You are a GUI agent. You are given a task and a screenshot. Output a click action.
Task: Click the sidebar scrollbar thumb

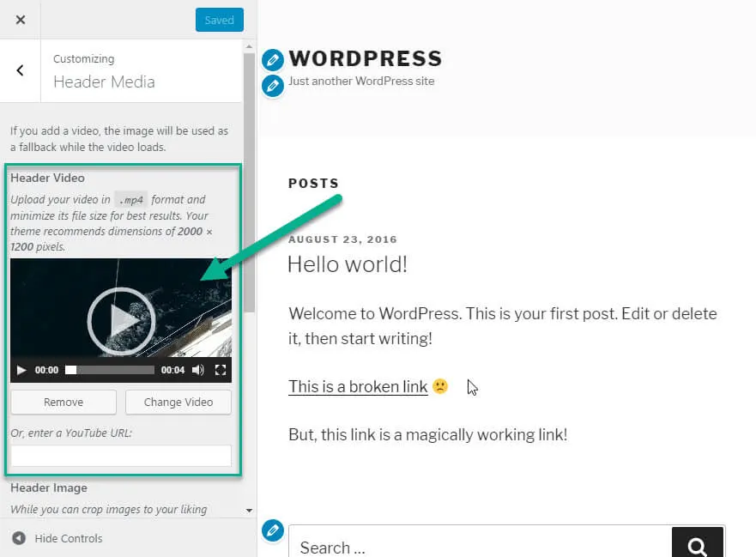point(249,184)
